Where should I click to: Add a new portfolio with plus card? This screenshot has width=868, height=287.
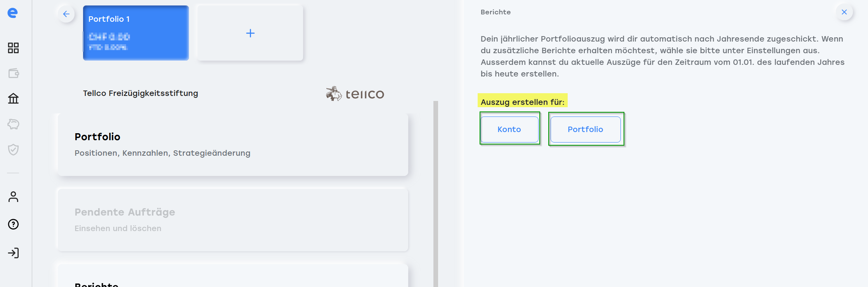click(250, 33)
